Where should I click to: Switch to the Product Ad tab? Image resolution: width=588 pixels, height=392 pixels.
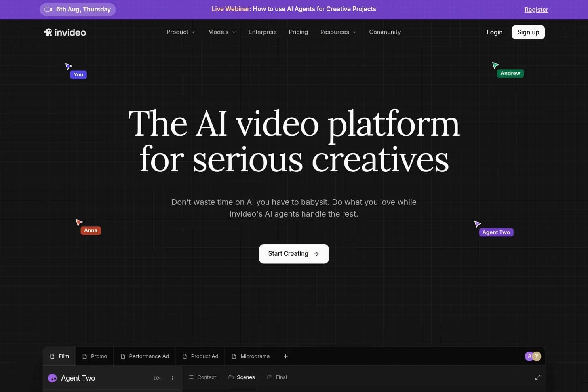pos(200,356)
